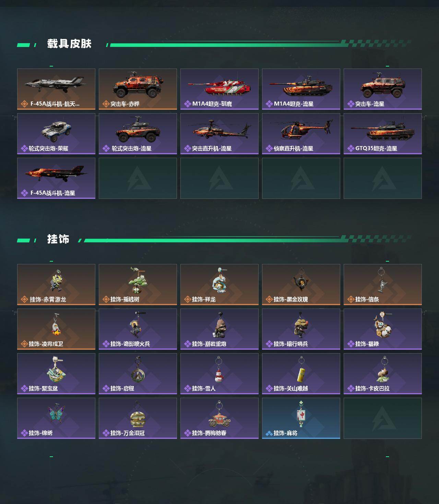
Task: Select the M1A4坦克-驯鹿 tank skin
Action: pyautogui.click(x=219, y=89)
